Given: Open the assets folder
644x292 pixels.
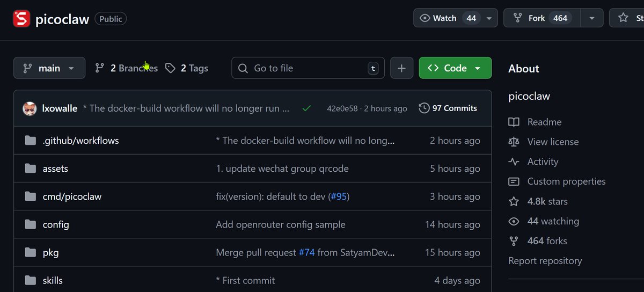Looking at the screenshot, I should [x=55, y=169].
